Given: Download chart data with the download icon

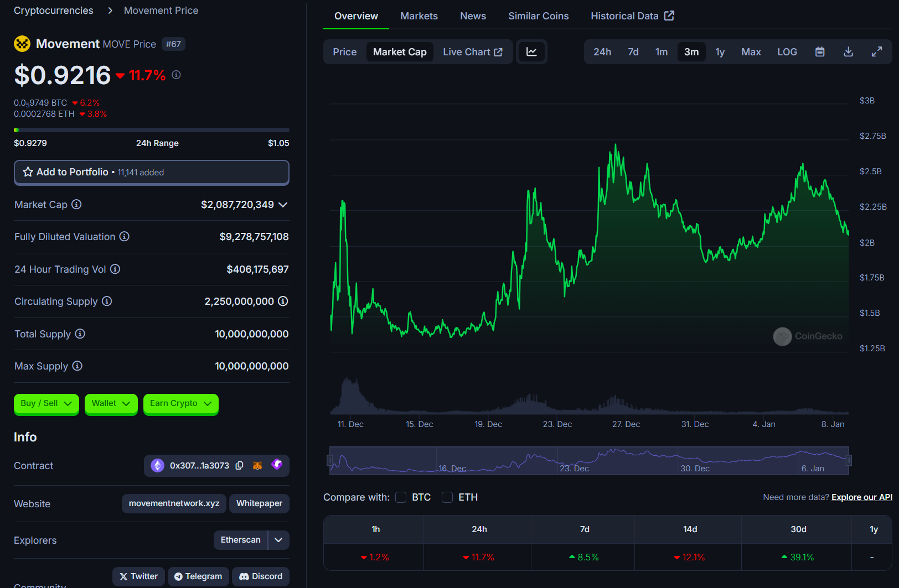Looking at the screenshot, I should (x=848, y=51).
